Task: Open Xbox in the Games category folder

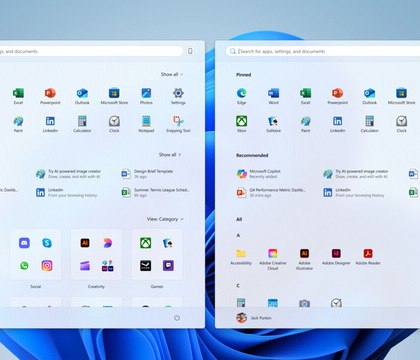Action: pos(145,243)
